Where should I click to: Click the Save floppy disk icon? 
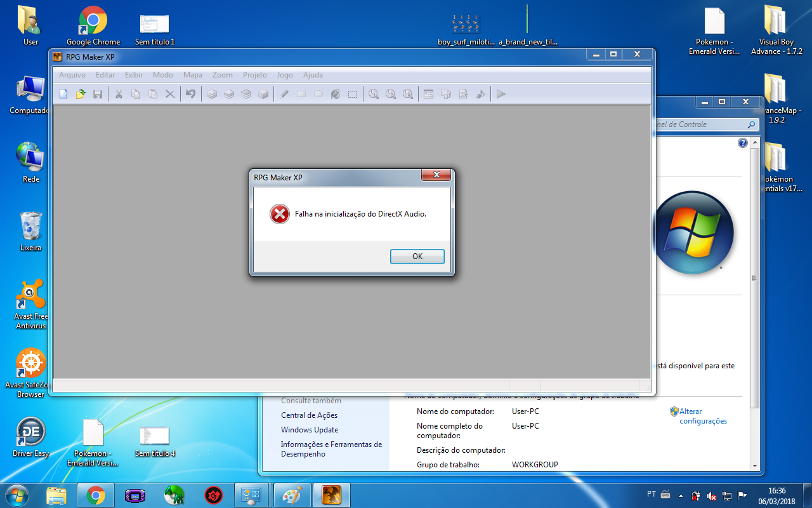pyautogui.click(x=98, y=94)
